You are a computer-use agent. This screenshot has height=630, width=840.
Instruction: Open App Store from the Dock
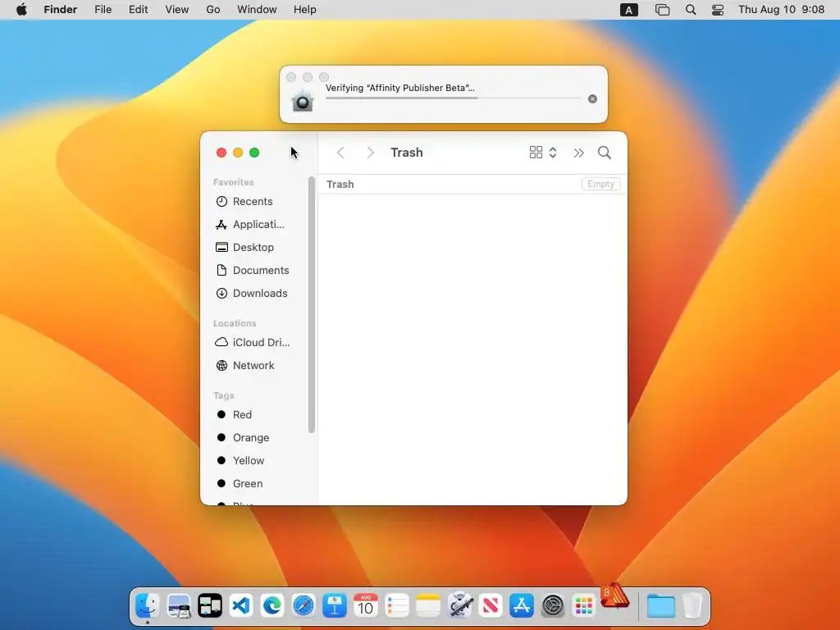point(522,606)
